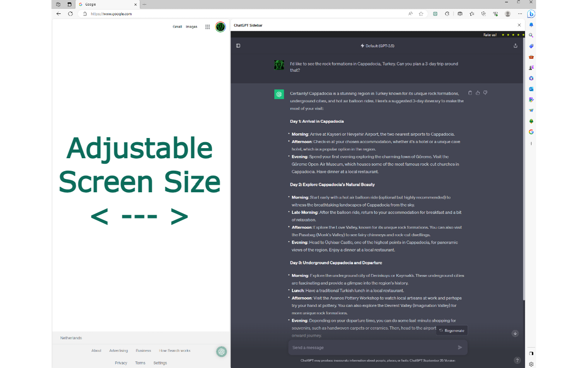Open the Google icon in Edge sidebar
The width and height of the screenshot is (588, 368).
(x=531, y=132)
